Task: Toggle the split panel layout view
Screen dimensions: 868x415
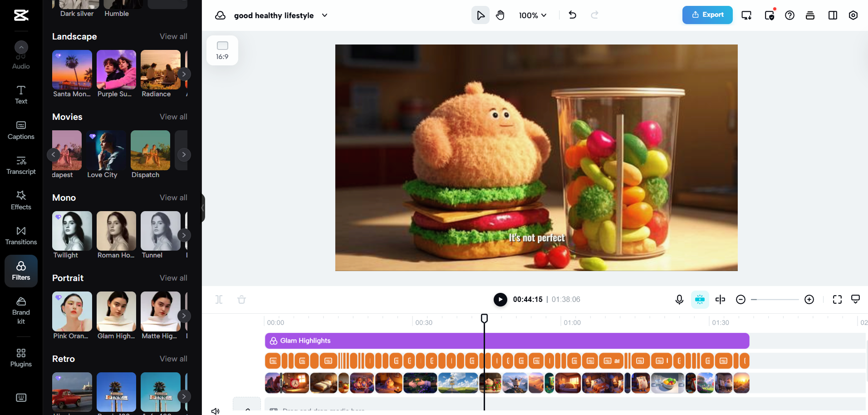Action: pyautogui.click(x=833, y=15)
